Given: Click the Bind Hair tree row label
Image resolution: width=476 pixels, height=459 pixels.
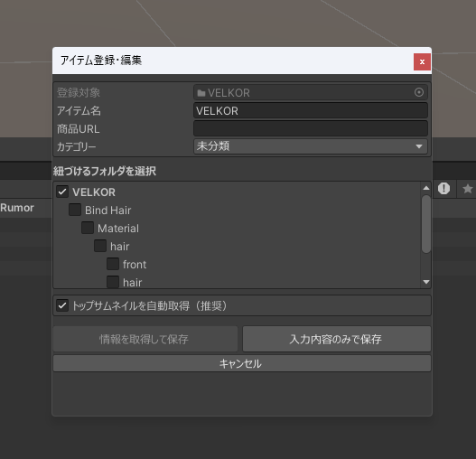Looking at the screenshot, I should point(108,211).
